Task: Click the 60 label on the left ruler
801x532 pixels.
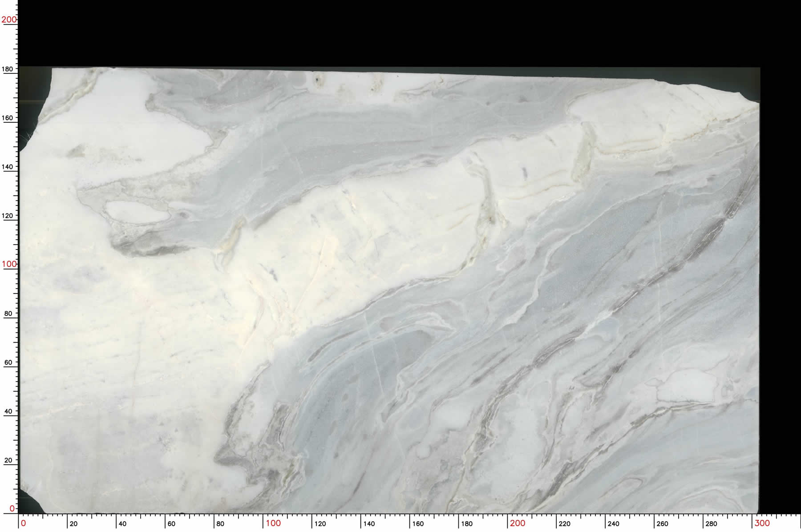Action: pyautogui.click(x=8, y=363)
